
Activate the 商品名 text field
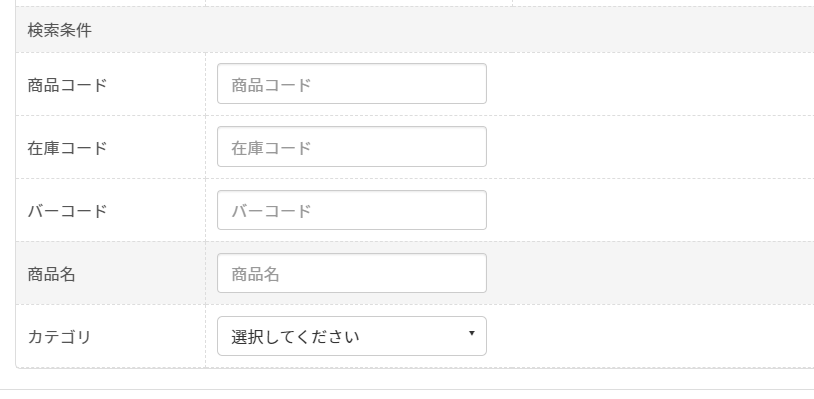(x=351, y=273)
